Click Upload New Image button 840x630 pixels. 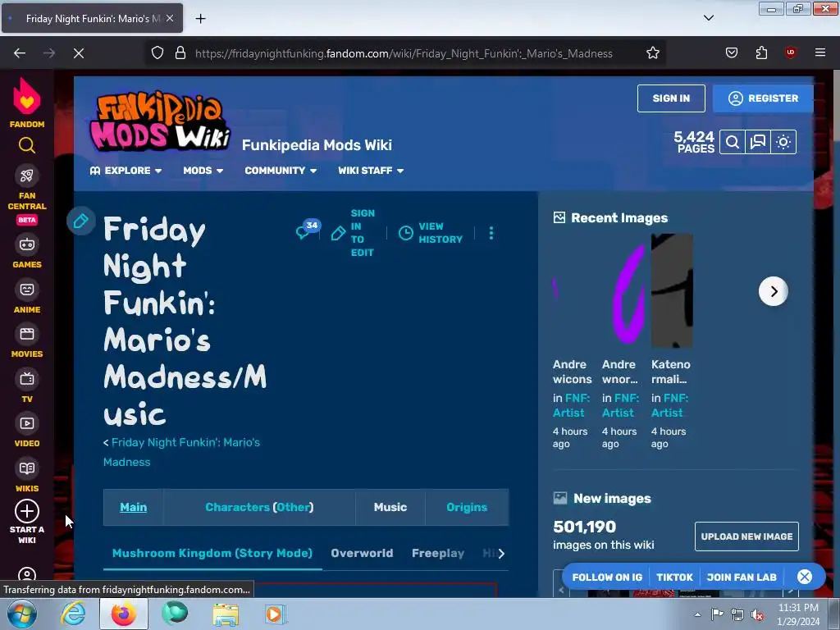(x=746, y=536)
